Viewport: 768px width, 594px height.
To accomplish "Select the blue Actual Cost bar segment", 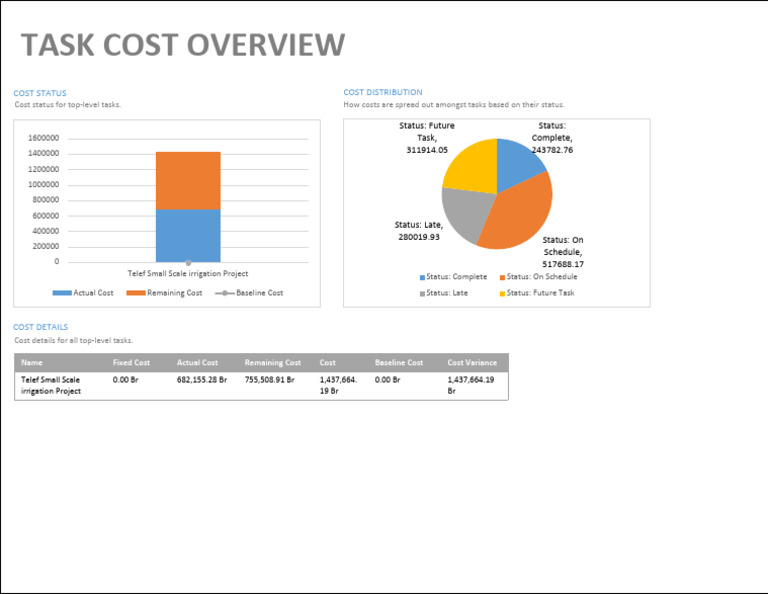I will point(188,236).
